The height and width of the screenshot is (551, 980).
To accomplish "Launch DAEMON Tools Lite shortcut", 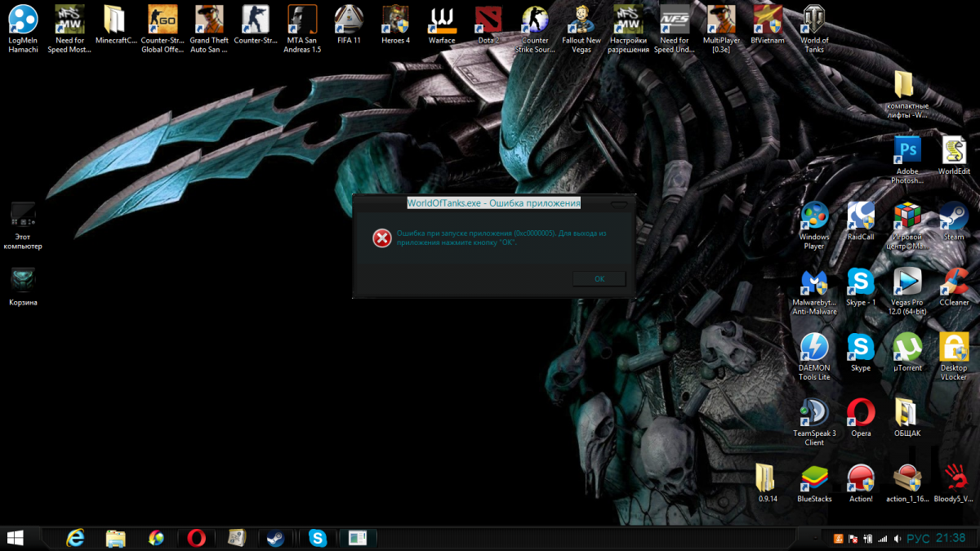I will point(813,348).
